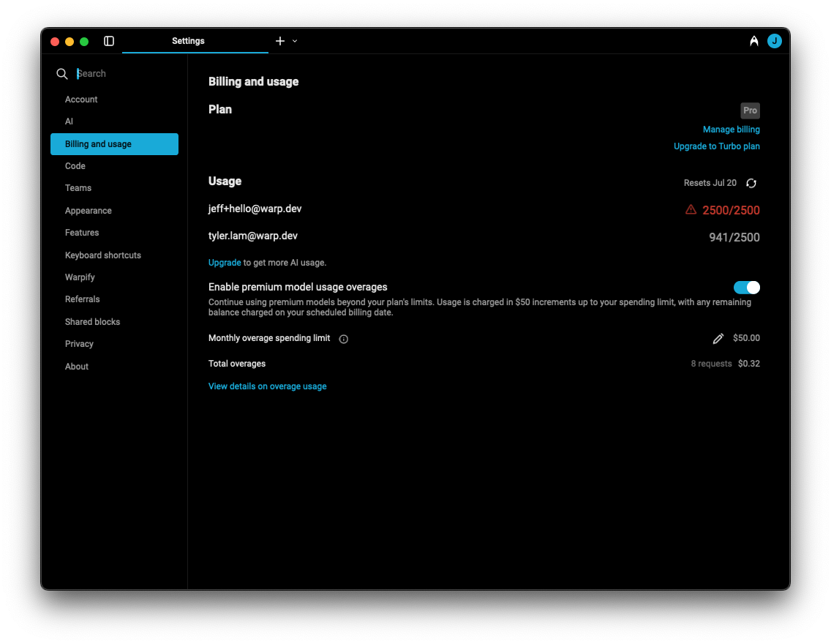Click Upgrade link for more AI usage
Image resolution: width=831 pixels, height=644 pixels.
tap(224, 263)
